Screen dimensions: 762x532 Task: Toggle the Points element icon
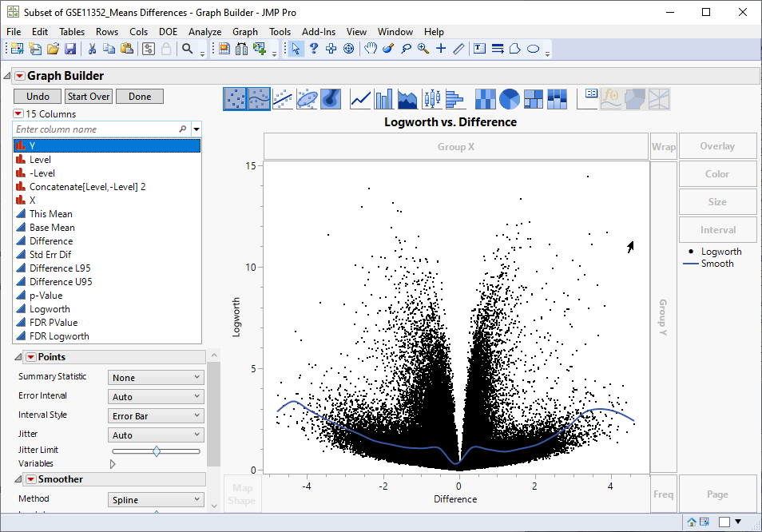click(x=235, y=98)
